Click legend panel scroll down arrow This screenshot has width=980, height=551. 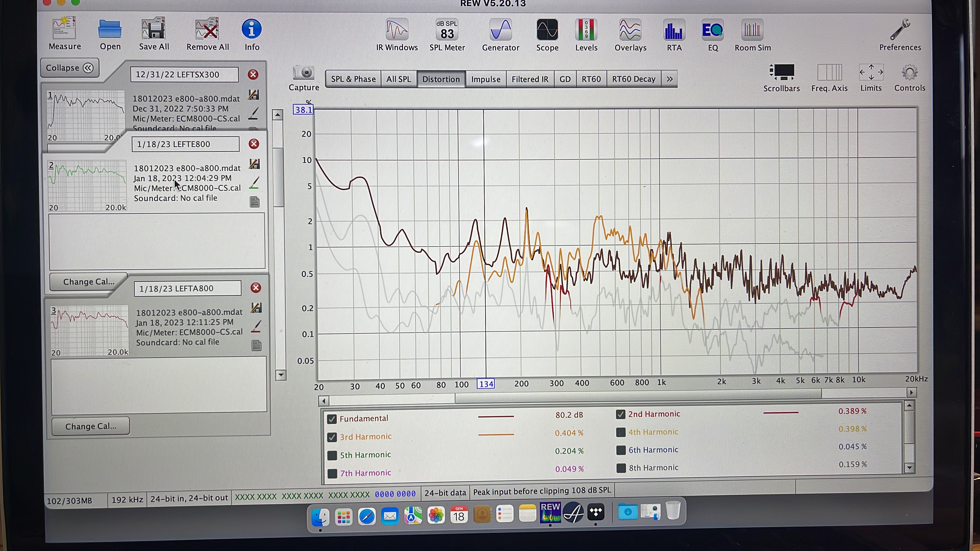tap(909, 468)
